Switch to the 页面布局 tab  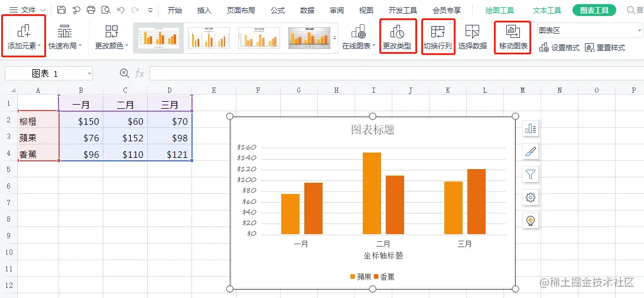[x=240, y=11]
